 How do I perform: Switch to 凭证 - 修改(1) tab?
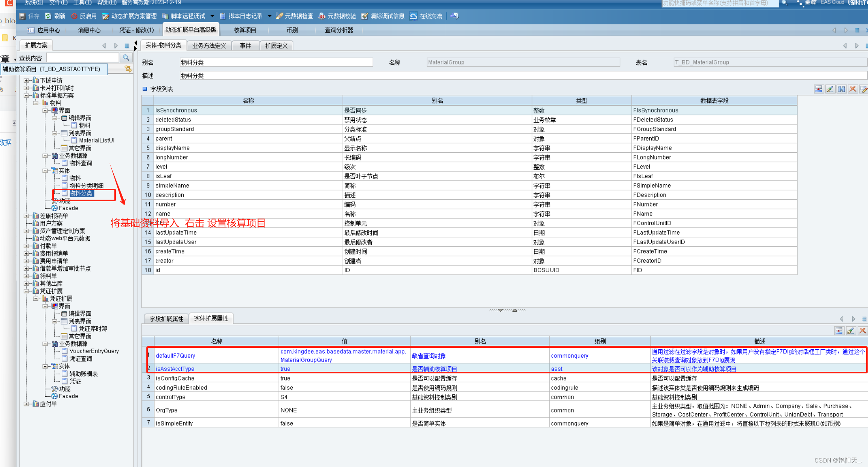point(136,30)
